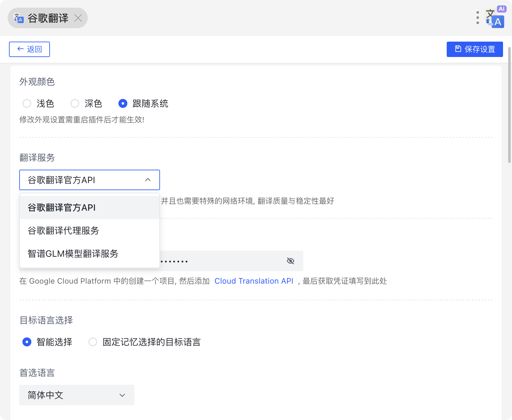Click the 外观颜色 section heading
The image size is (512, 420).
[x=37, y=82]
